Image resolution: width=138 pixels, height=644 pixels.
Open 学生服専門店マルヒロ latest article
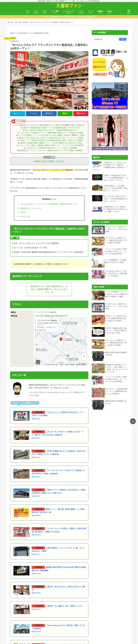[x=110, y=209]
